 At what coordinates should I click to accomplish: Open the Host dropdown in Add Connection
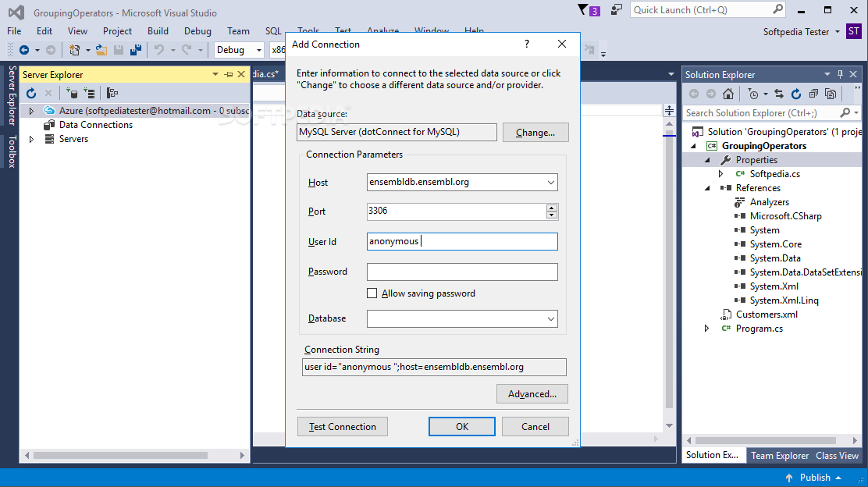[551, 182]
